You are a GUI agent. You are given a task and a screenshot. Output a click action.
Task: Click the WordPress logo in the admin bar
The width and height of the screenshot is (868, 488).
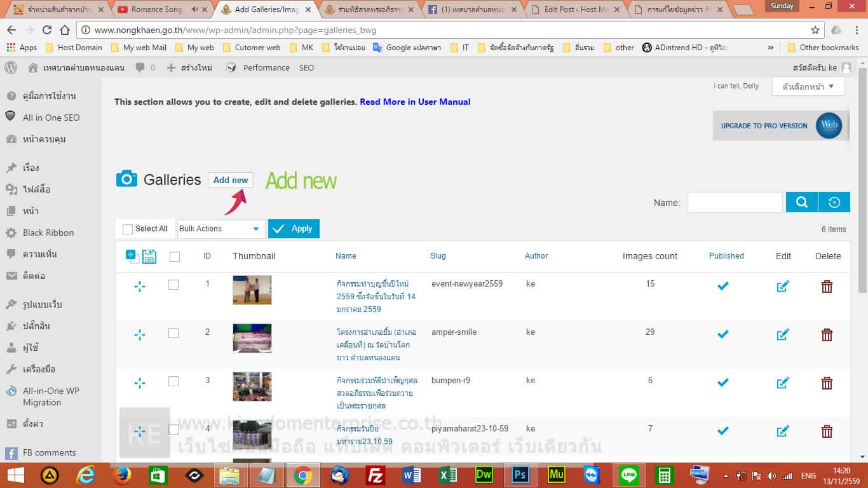[x=11, y=68]
